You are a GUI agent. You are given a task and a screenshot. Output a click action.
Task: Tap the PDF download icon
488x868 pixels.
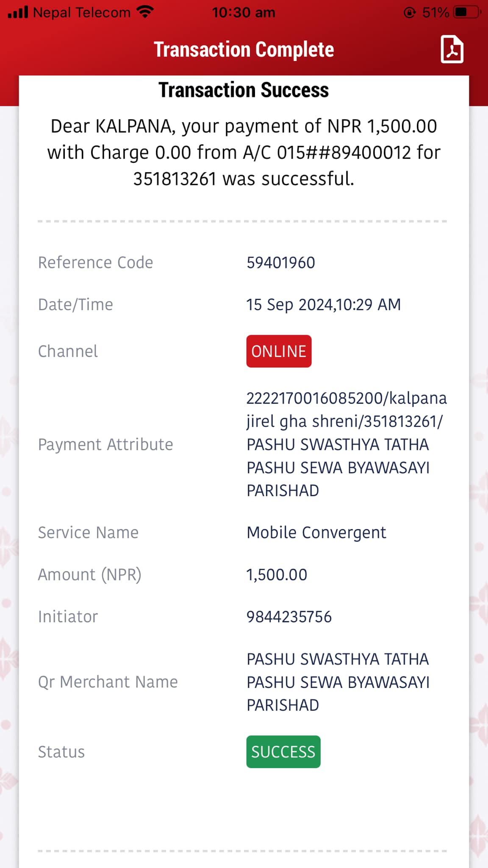coord(452,50)
